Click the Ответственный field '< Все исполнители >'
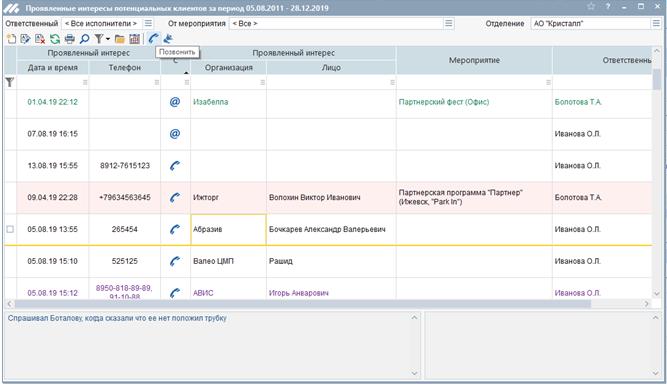The image size is (667, 385). pyautogui.click(x=102, y=23)
